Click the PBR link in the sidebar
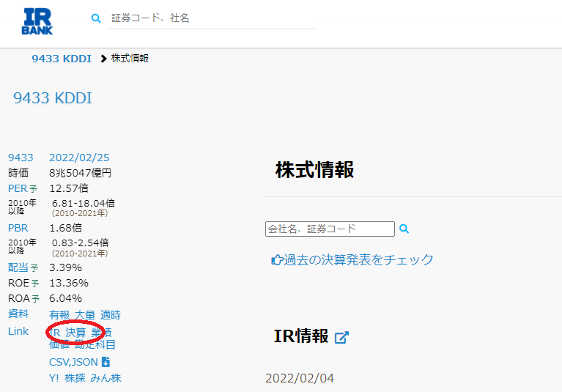The image size is (562, 392). [18, 228]
